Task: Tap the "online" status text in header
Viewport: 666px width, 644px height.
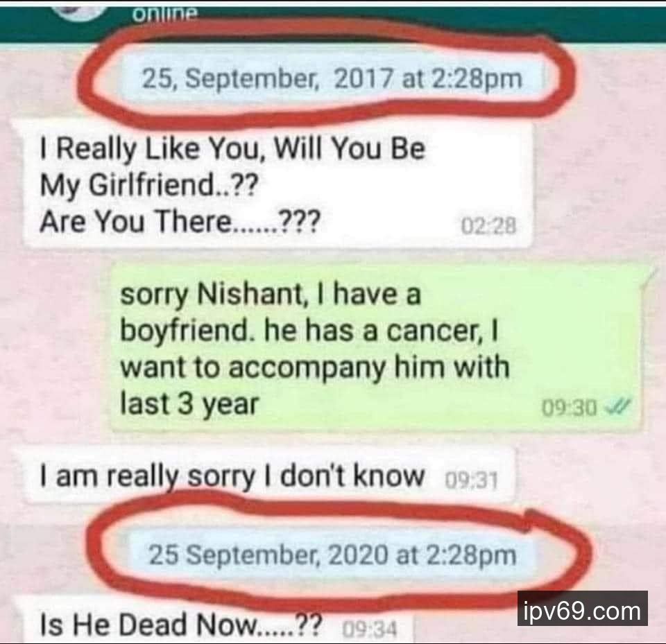Action: click(165, 15)
